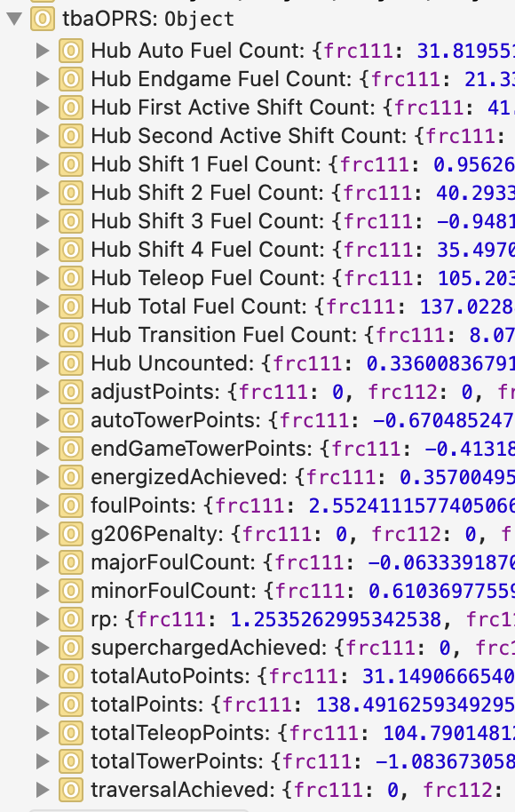Collapse the tbaOPRS object tree

(14, 20)
